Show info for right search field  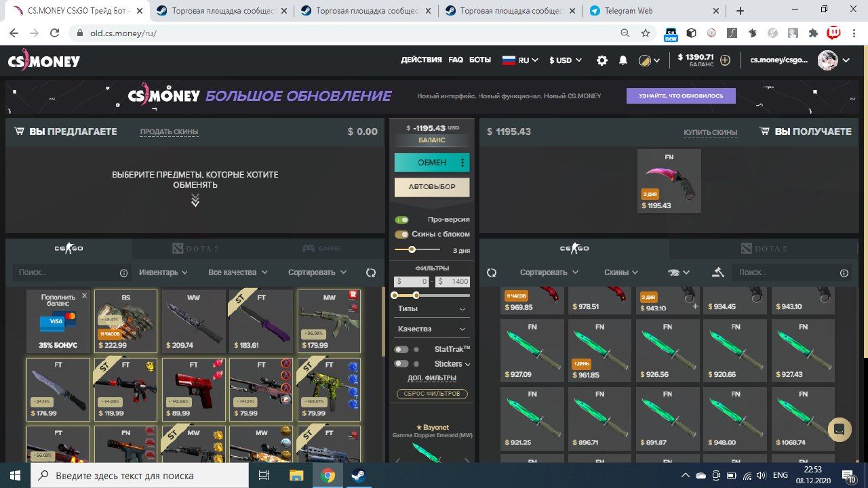click(844, 273)
